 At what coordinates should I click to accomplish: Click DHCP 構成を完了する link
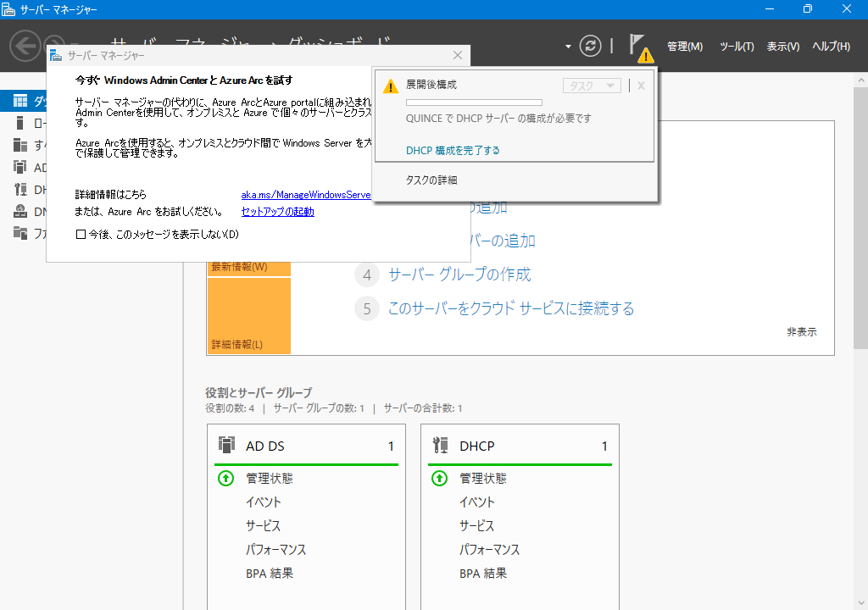coord(453,151)
